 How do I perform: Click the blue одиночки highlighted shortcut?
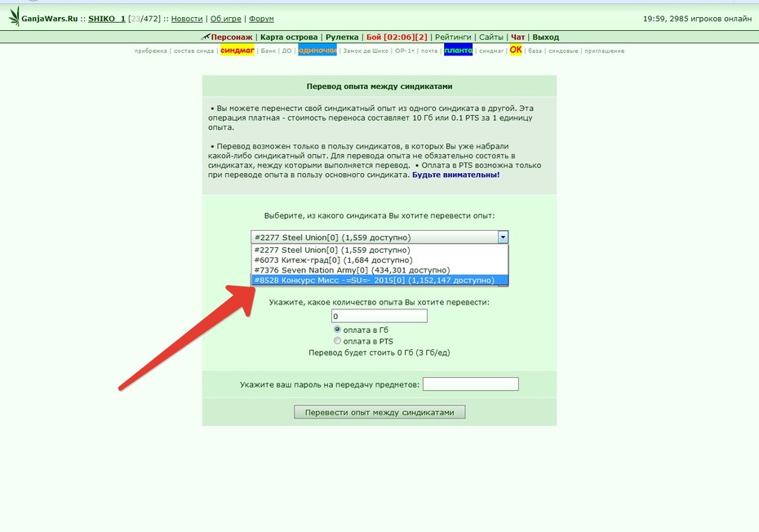point(317,51)
